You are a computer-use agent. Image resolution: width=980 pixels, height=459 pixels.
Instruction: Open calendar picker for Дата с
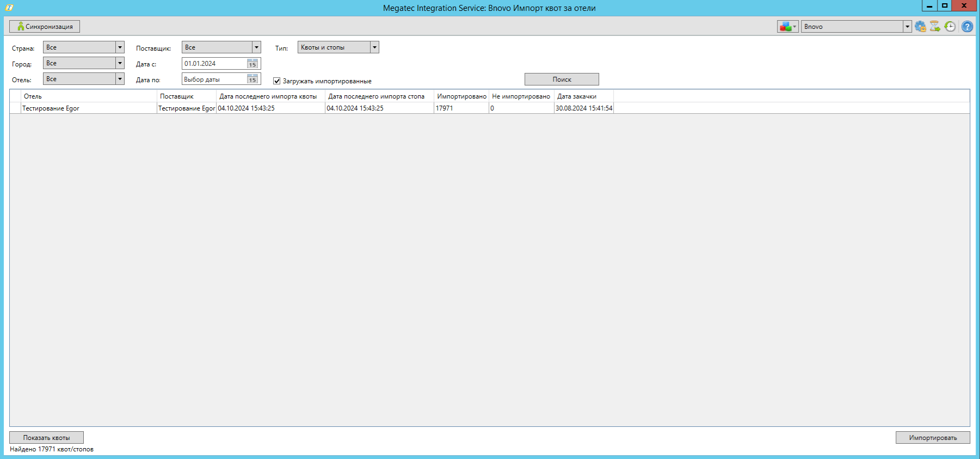click(252, 64)
